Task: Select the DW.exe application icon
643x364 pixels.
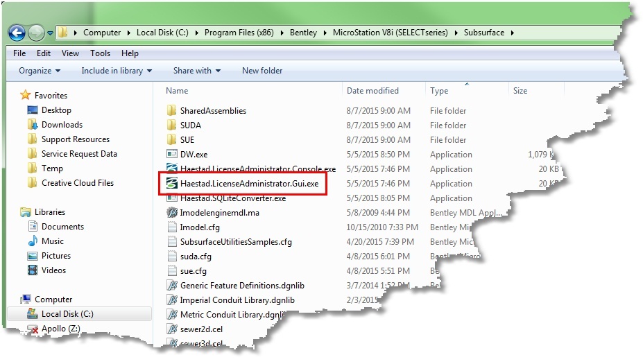Action: tap(171, 154)
